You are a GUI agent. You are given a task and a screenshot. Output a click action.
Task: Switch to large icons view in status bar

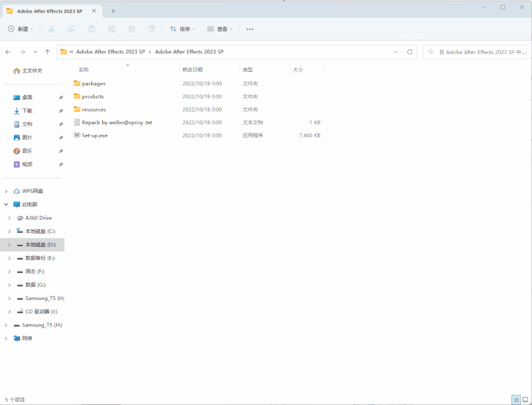coord(525,400)
